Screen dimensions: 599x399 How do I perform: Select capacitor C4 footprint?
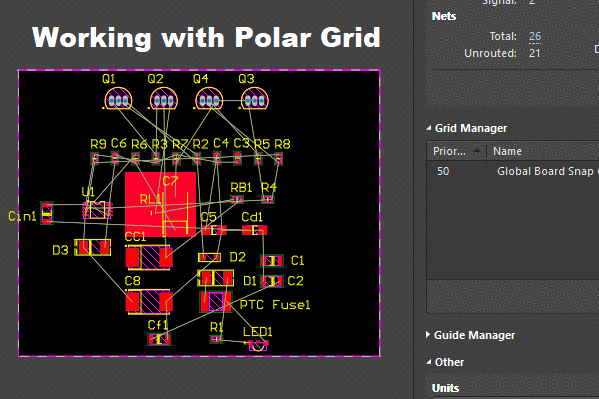[x=217, y=158]
